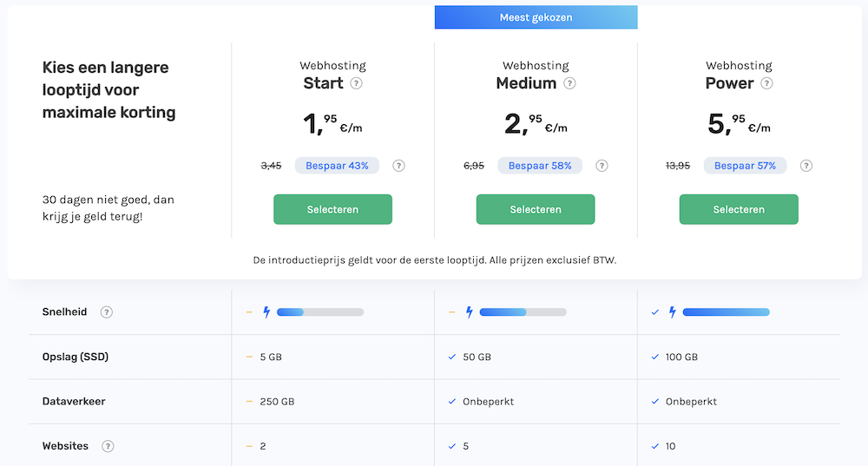The width and height of the screenshot is (868, 466).
Task: Show info for Medium 58% discount
Action: pos(602,166)
